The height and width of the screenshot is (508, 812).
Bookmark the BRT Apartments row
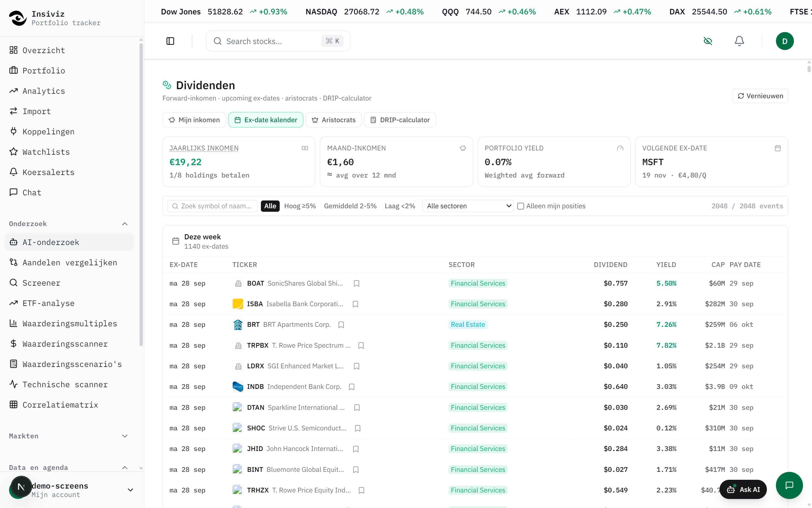coord(341,325)
